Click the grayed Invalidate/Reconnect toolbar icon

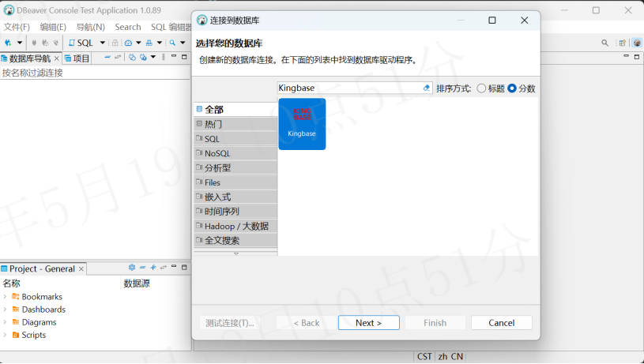click(x=45, y=43)
